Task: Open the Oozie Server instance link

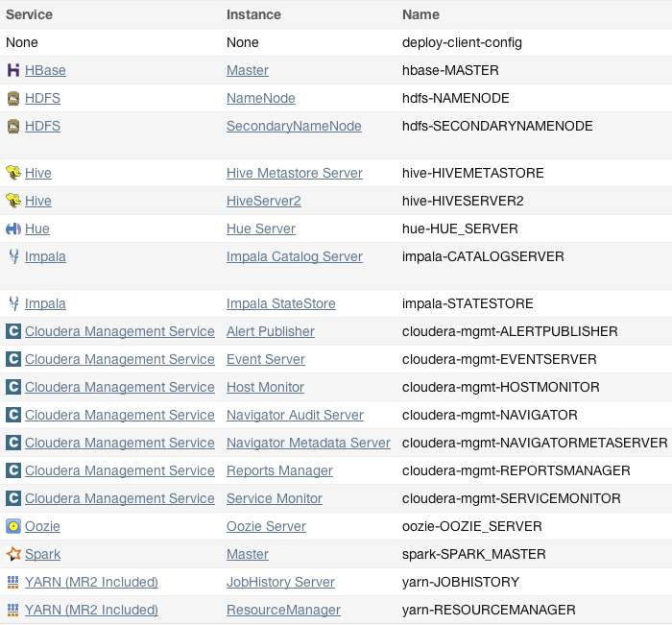Action: [x=266, y=526]
